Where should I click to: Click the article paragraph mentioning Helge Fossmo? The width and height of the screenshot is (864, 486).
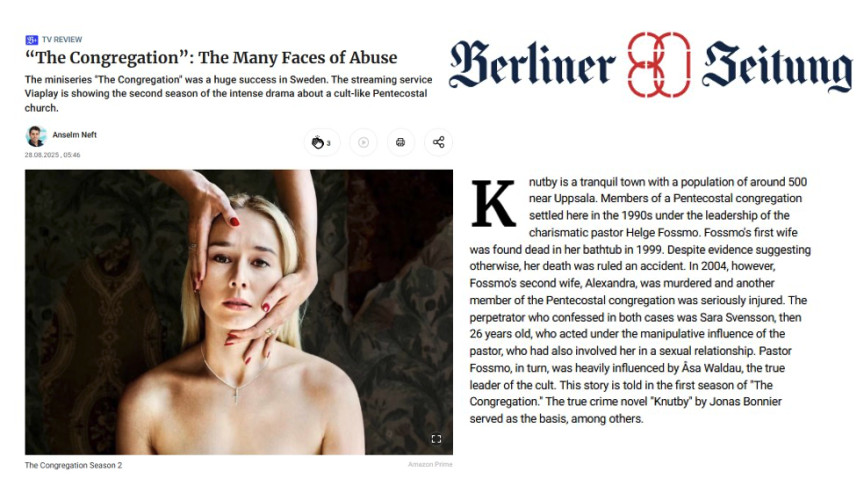pyautogui.click(x=640, y=300)
